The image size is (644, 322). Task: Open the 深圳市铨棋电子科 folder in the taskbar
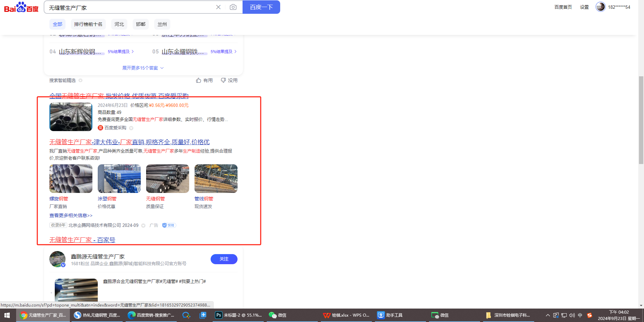(x=508, y=315)
